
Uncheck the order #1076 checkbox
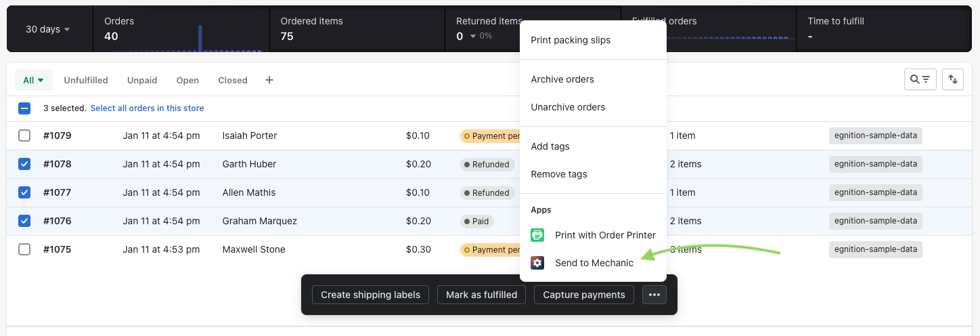coord(24,221)
